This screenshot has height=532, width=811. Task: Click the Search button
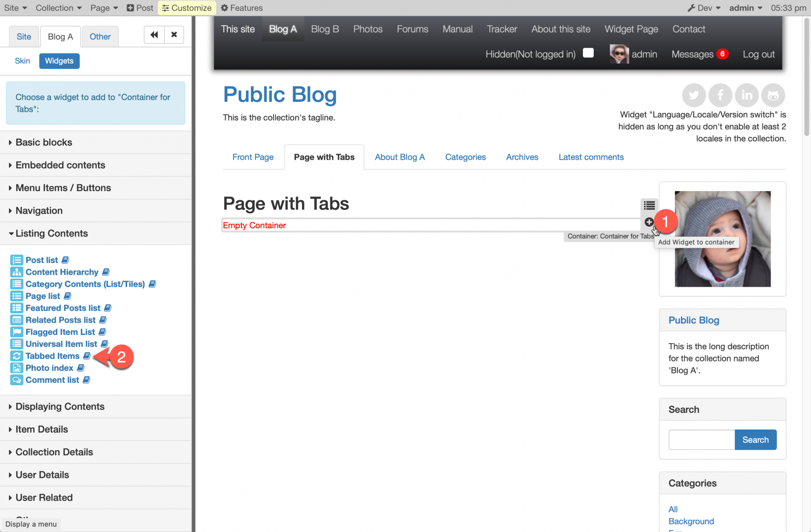(755, 439)
